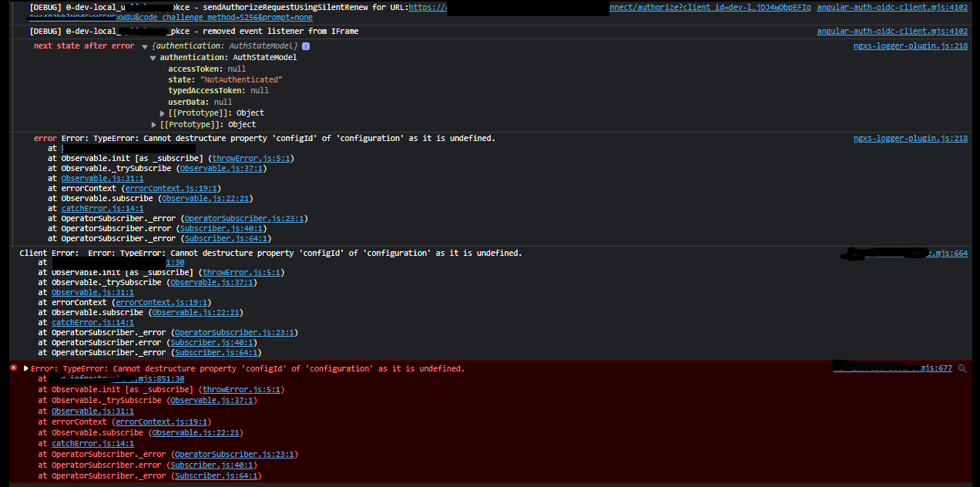Open the Subscriber.js:64:1 link
Image resolution: width=980 pixels, height=487 pixels.
[226, 238]
